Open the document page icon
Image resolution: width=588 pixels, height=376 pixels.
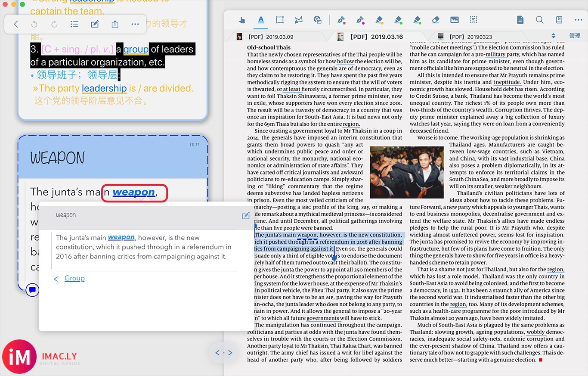click(520, 20)
